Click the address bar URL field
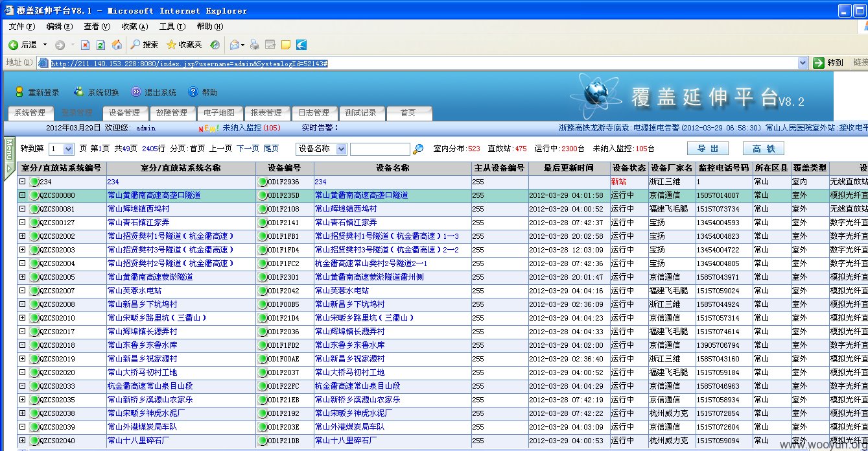The image size is (868, 451). pyautogui.click(x=424, y=63)
